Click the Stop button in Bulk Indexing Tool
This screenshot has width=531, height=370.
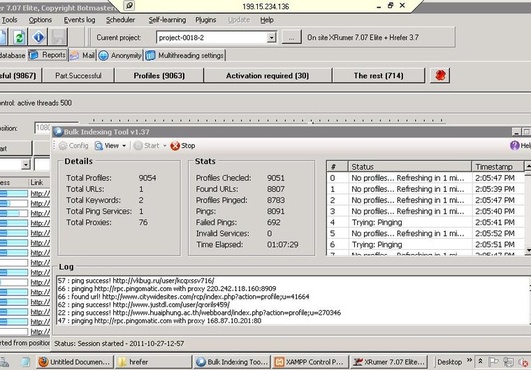click(x=183, y=146)
